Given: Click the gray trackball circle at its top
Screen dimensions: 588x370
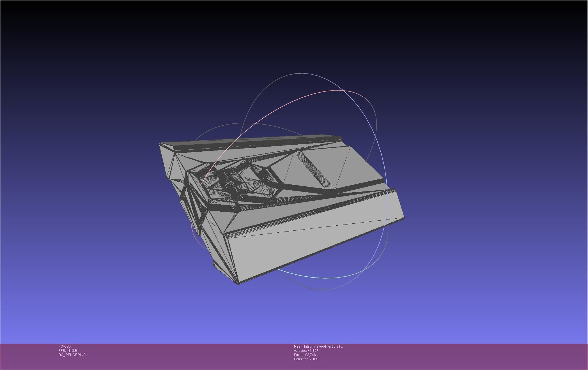Looking at the screenshot, I should coord(302,73).
